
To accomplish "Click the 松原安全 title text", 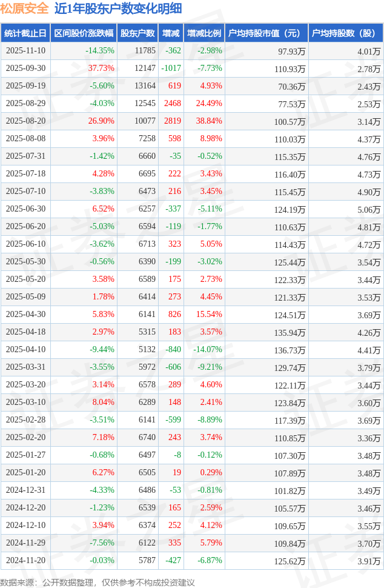I will (x=24, y=9).
